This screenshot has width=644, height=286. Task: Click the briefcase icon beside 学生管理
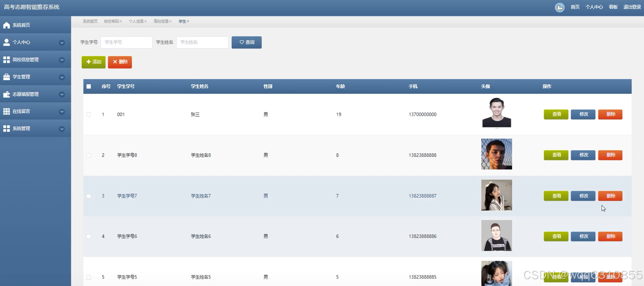(6, 77)
